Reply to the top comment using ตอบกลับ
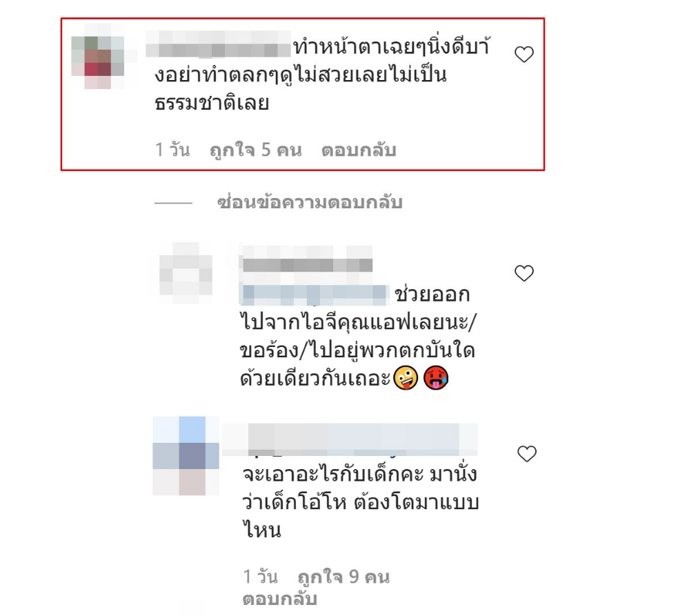Image resolution: width=687 pixels, height=616 pixels. point(359,150)
